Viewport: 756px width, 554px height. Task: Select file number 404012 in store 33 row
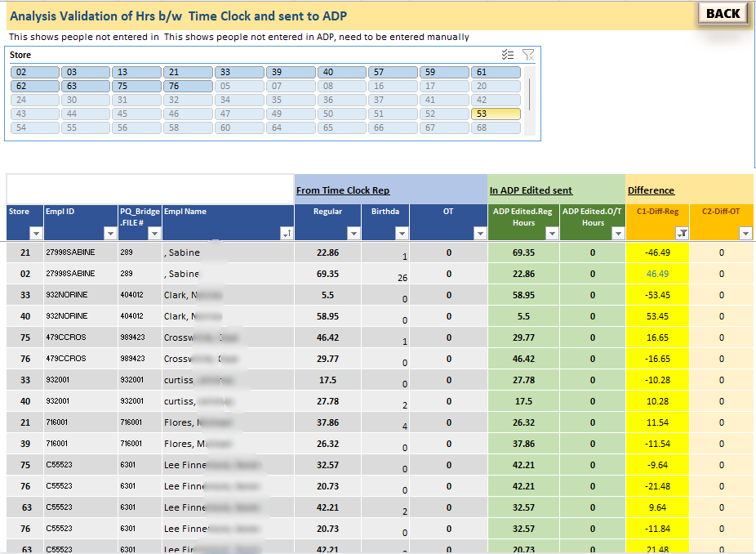[x=140, y=295]
